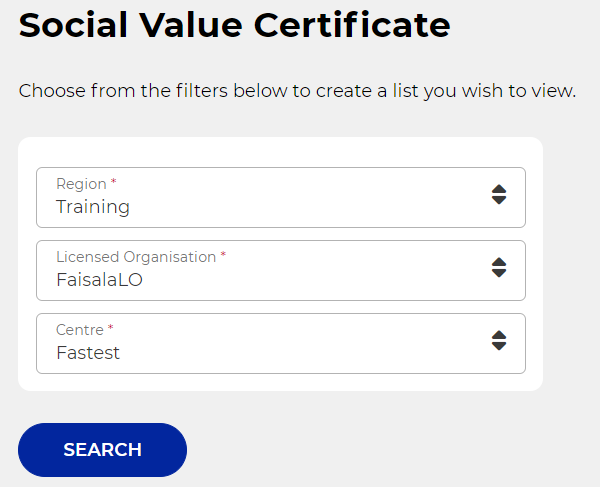This screenshot has height=487, width=600.
Task: Click the 'Licensed Organisation' field label
Action: pos(136,257)
